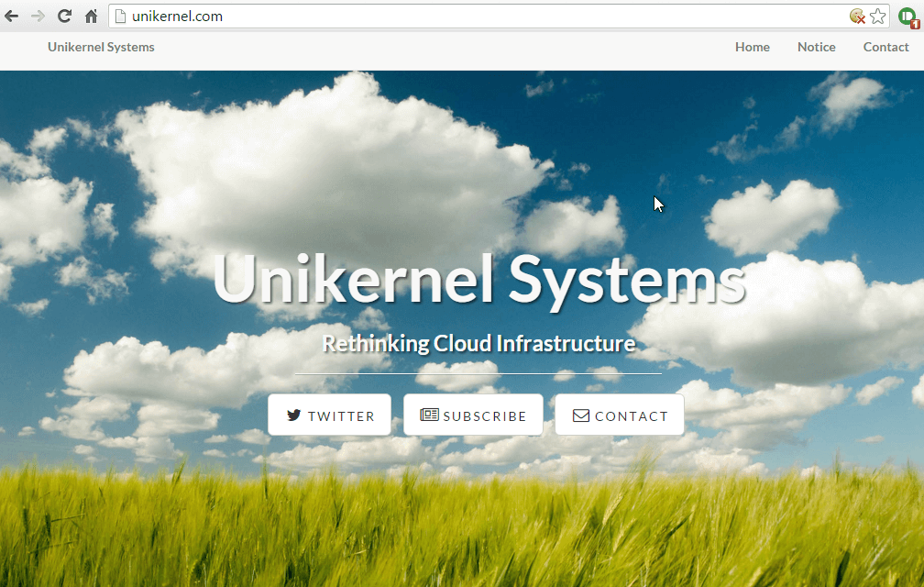Click the SUBSCRIBE button
924x587 pixels.
[x=473, y=415]
